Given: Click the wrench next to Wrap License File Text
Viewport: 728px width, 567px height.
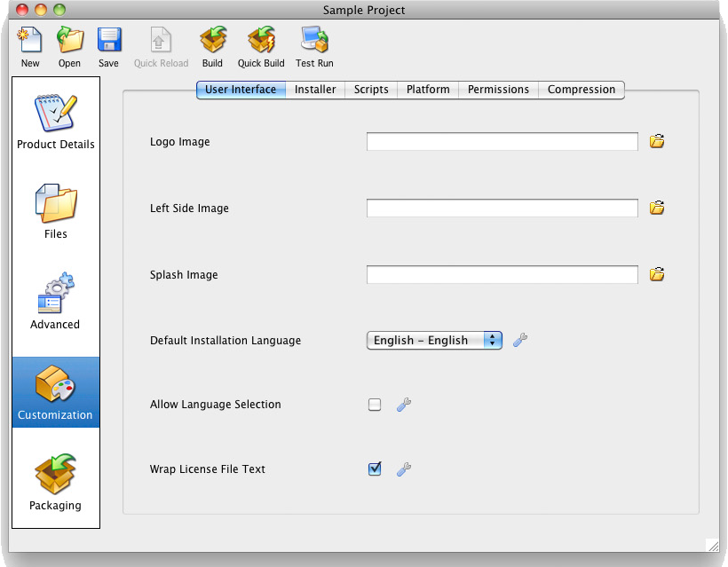Looking at the screenshot, I should coord(404,469).
